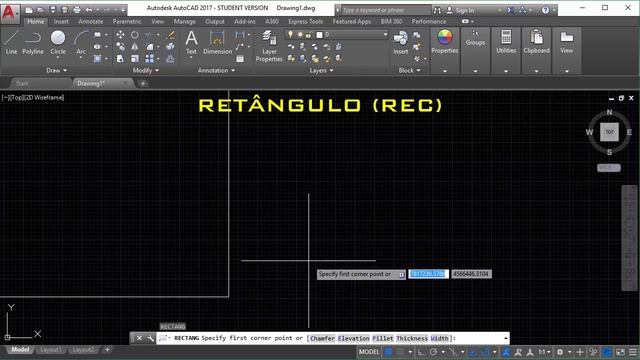Screen dimensions: 640x360
Task: Expand the Block panel
Action: pos(409,70)
